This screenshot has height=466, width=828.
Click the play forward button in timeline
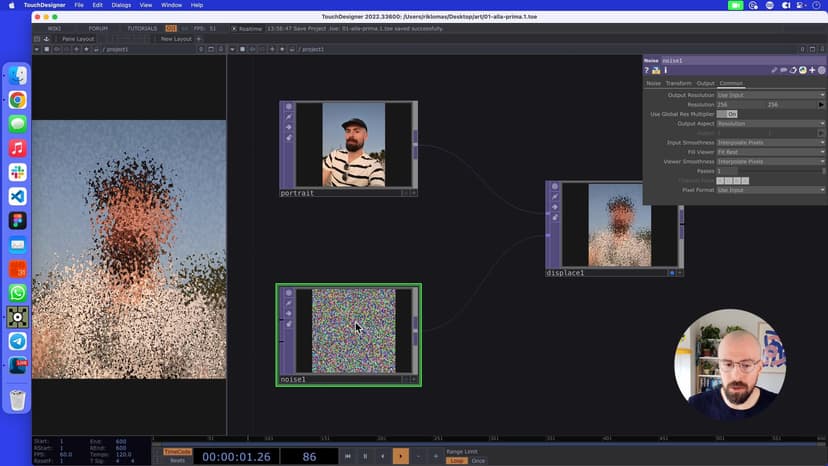pos(400,456)
